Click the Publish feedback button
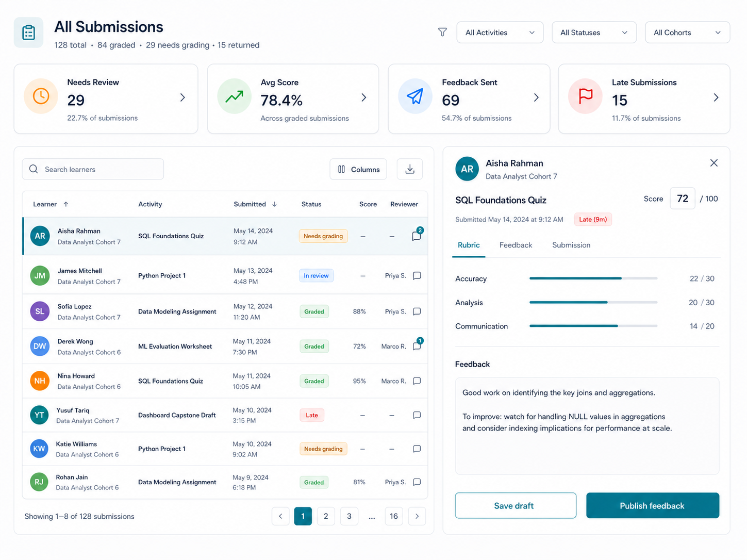 pyautogui.click(x=653, y=505)
